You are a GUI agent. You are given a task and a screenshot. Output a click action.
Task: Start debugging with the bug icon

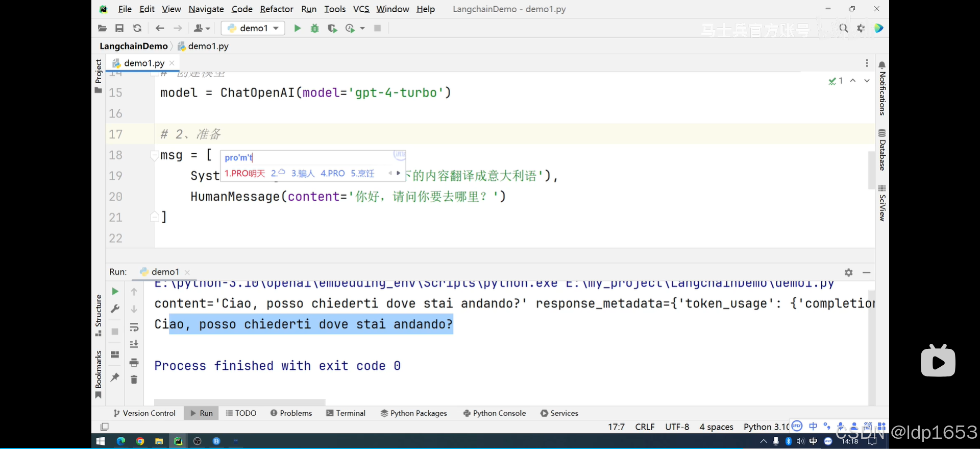[315, 28]
